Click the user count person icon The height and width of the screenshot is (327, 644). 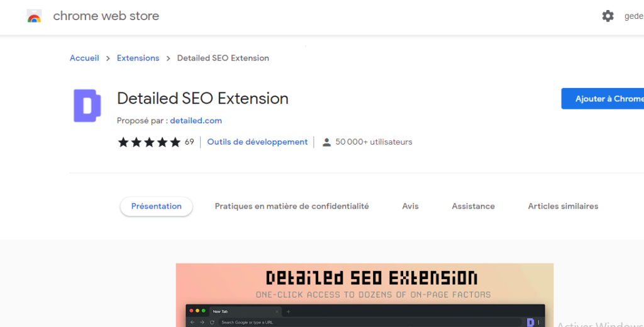coord(326,142)
